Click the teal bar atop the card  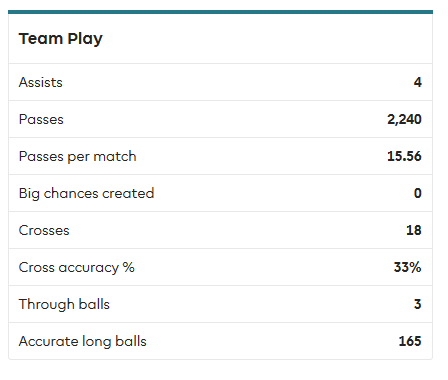click(220, 12)
